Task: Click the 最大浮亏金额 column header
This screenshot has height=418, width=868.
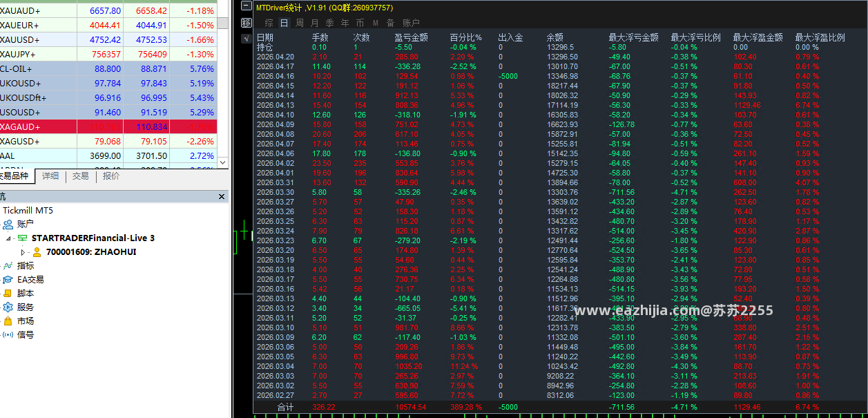Action: pyautogui.click(x=634, y=37)
